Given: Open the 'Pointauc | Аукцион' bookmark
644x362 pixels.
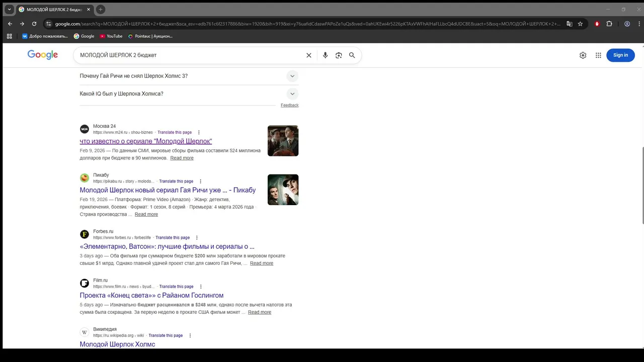Looking at the screenshot, I should pyautogui.click(x=150, y=36).
